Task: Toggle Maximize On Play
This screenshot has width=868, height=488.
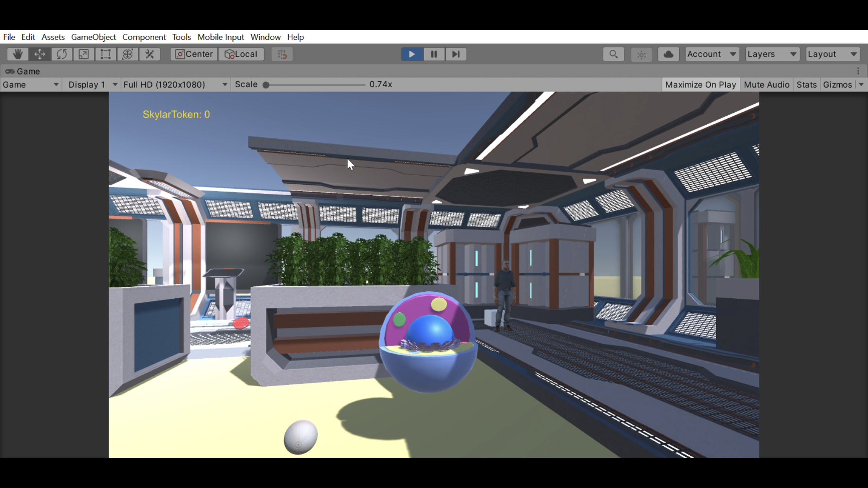Action: (x=700, y=84)
